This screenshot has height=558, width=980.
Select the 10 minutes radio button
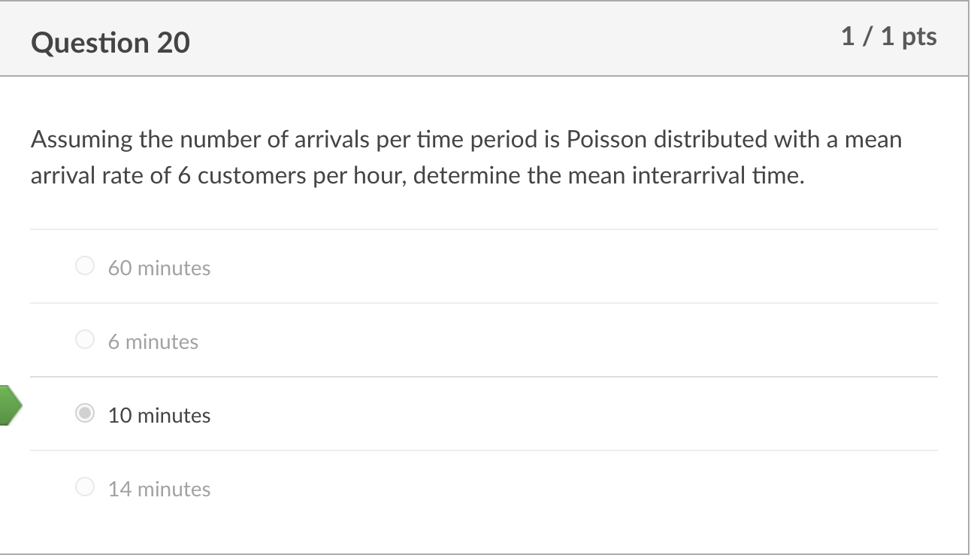click(x=86, y=414)
